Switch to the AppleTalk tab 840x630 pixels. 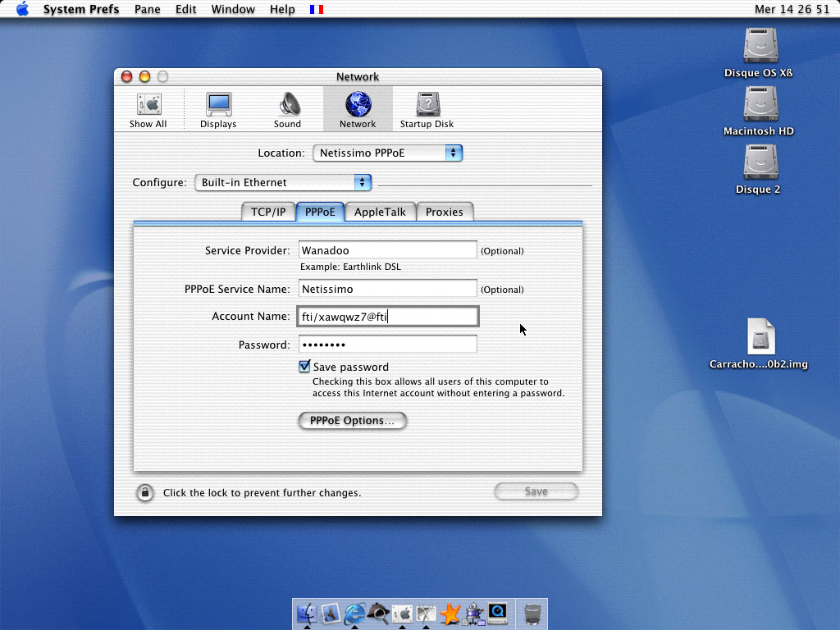380,212
